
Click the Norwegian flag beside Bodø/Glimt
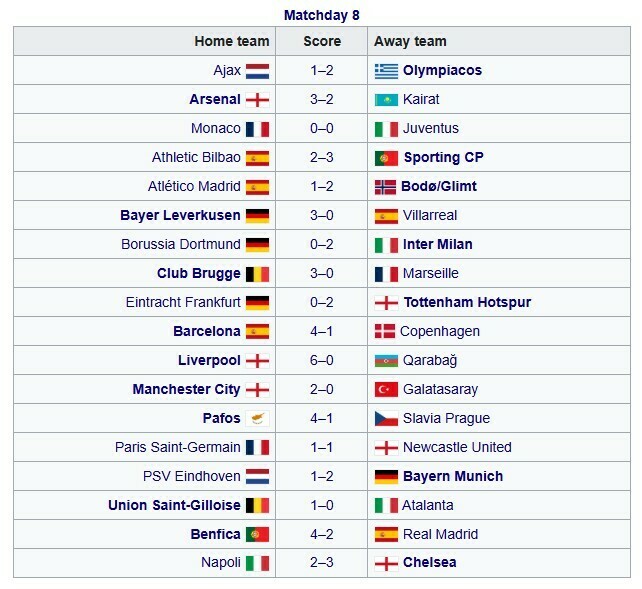coord(386,187)
